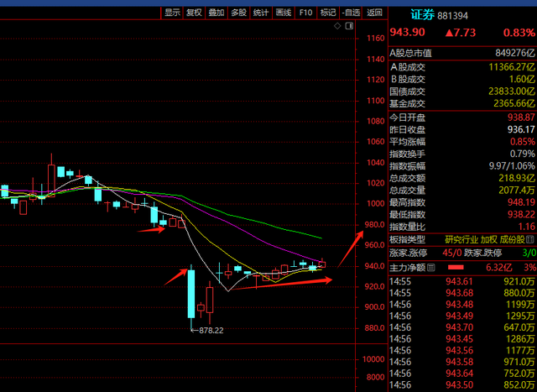537x392 pixels.
Task: Click the A股总市值 value 849276亿
Action: click(x=514, y=53)
